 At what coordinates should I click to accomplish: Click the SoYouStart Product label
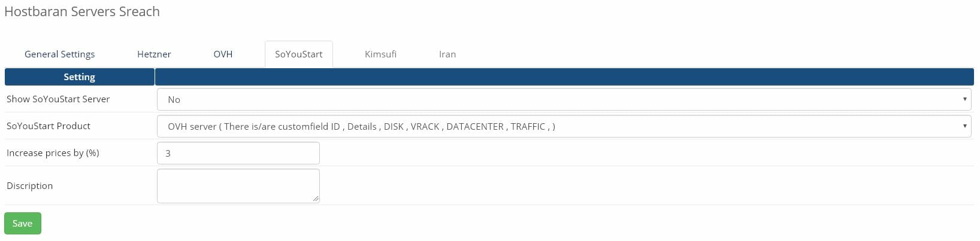pos(49,126)
